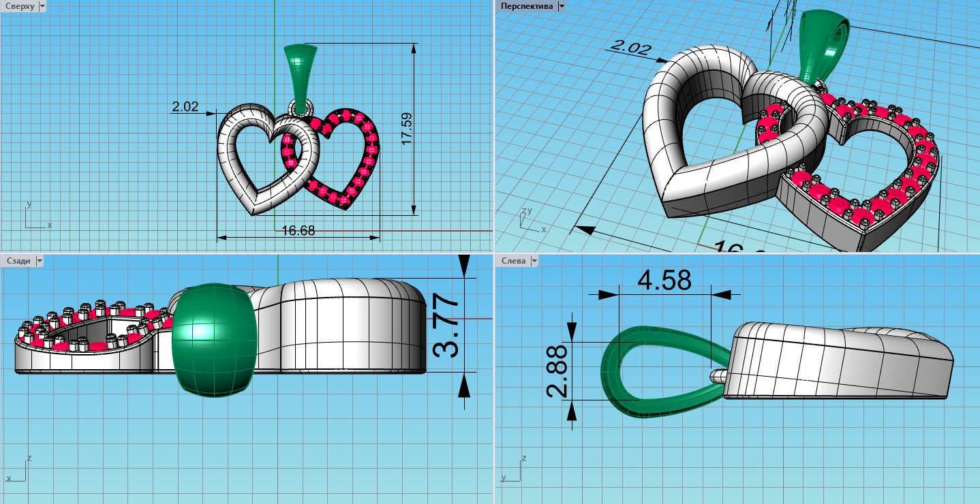The image size is (980, 504).
Task: Click the Сзади viewport title label
Action: pyautogui.click(x=18, y=261)
